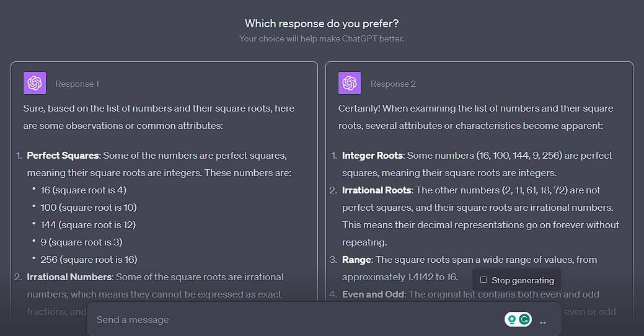Choose Response 1 card via Perfect Squares heading
The width and height of the screenshot is (644, 336).
coord(63,156)
